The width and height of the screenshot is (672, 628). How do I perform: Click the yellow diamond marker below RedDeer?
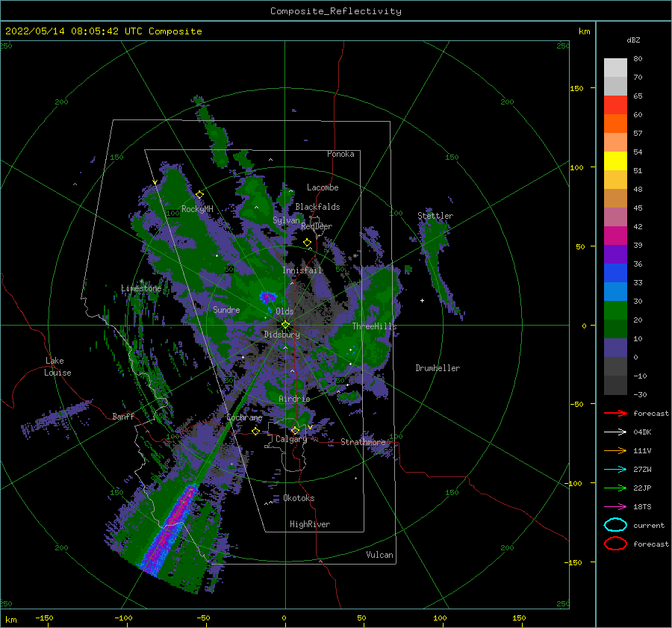308,243
